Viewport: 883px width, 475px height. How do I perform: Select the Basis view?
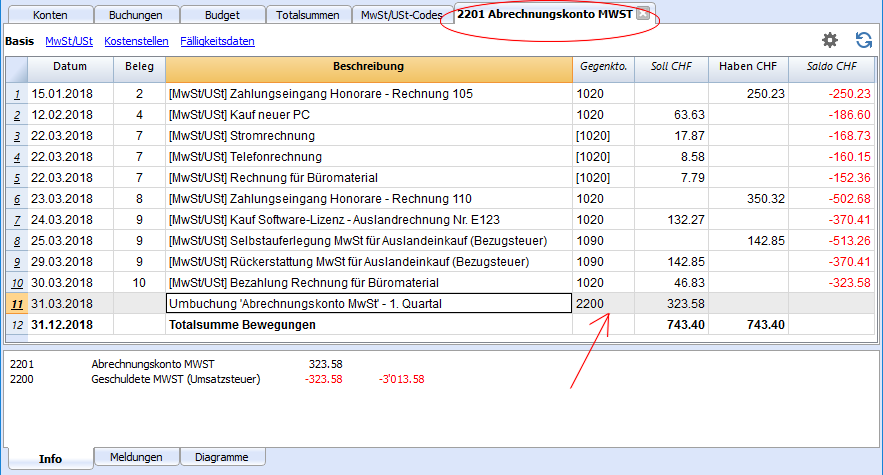(x=19, y=41)
